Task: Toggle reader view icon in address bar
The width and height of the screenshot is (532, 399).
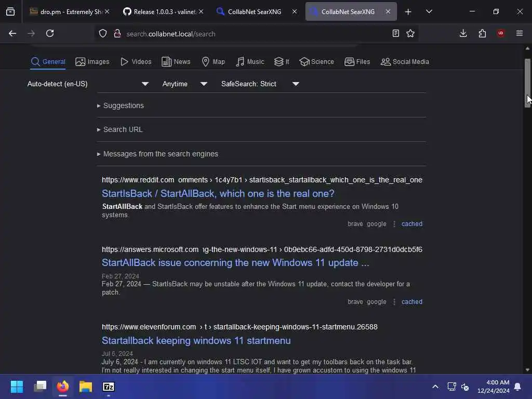Action: point(395,33)
